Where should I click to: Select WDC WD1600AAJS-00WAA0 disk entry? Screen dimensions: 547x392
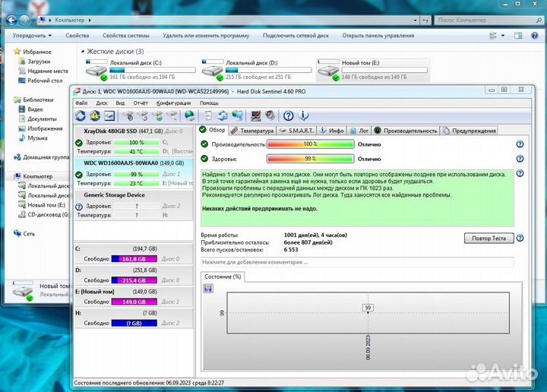(134, 173)
